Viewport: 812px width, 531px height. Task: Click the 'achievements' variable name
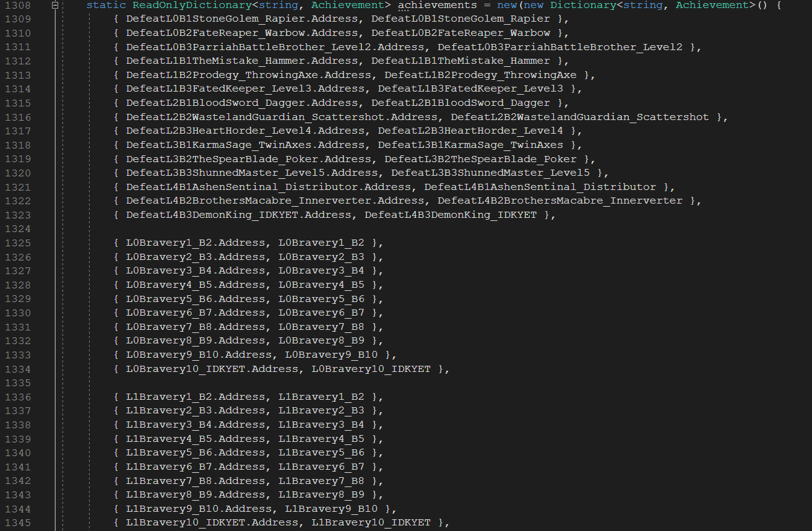point(437,5)
